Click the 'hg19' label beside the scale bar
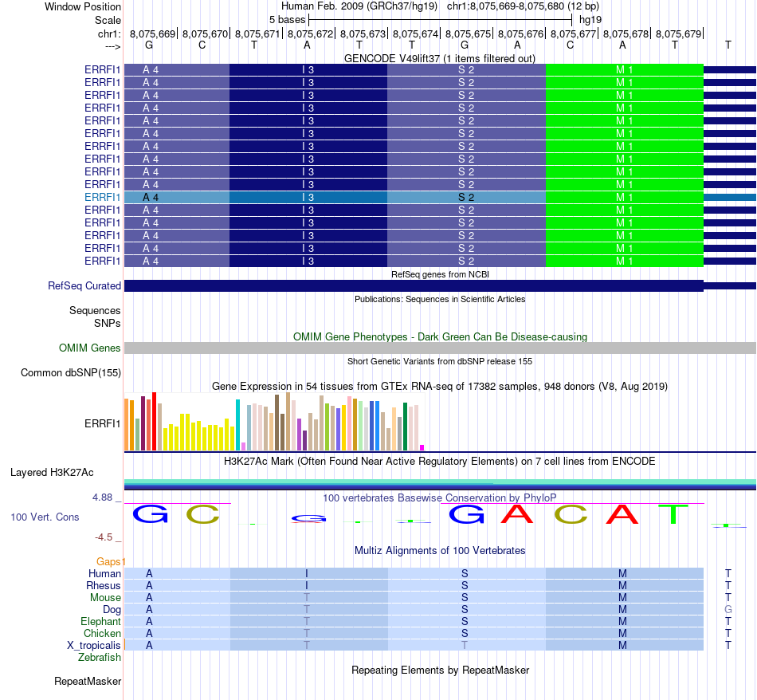This screenshot has height=700, width=757. click(x=590, y=20)
